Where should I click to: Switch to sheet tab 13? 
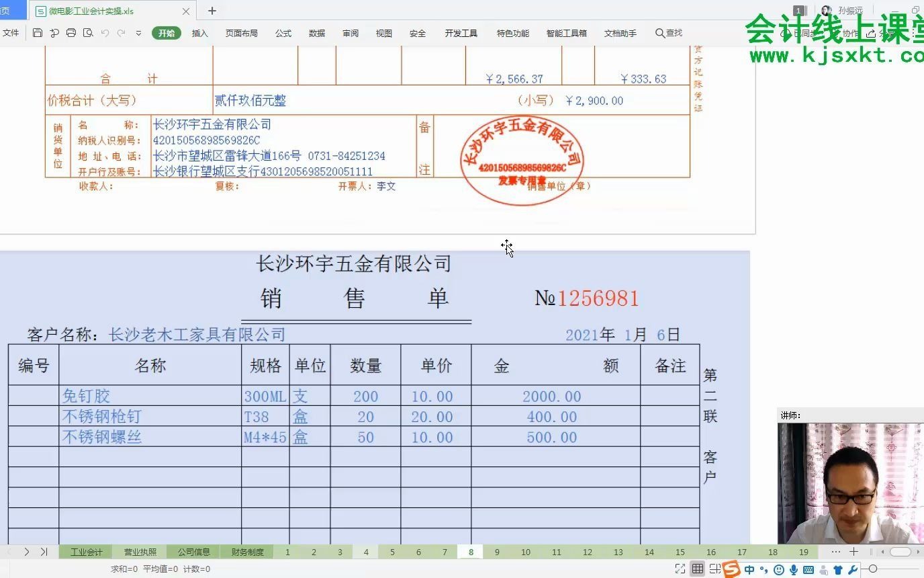618,552
